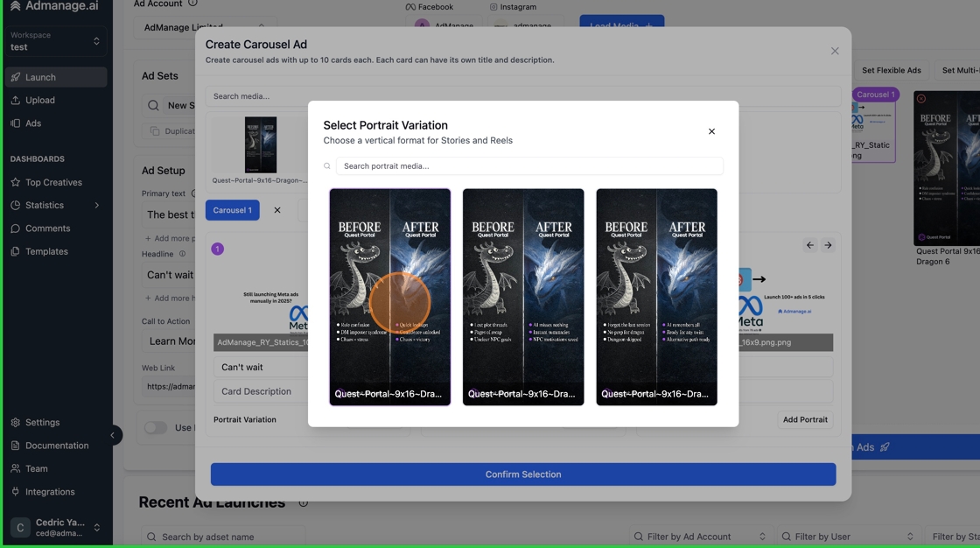Open the AdManage Limited ad account dropdown
The width and height of the screenshot is (980, 548).
(203, 27)
